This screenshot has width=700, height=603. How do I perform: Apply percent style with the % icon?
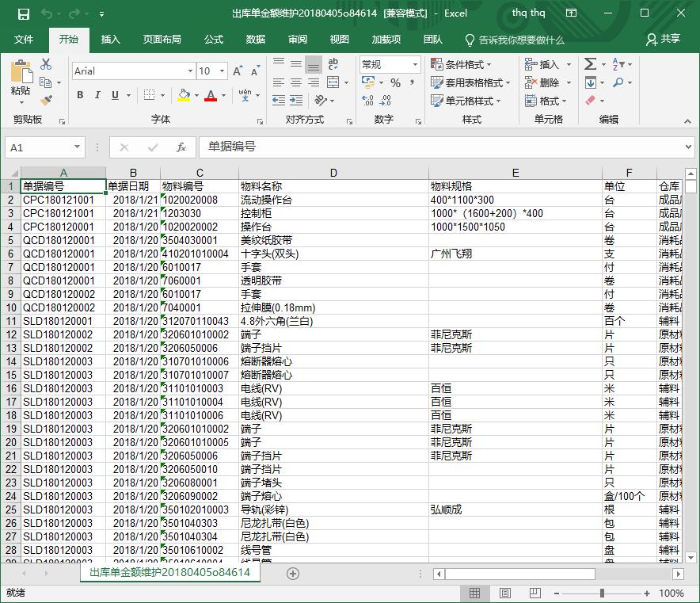coord(395,82)
